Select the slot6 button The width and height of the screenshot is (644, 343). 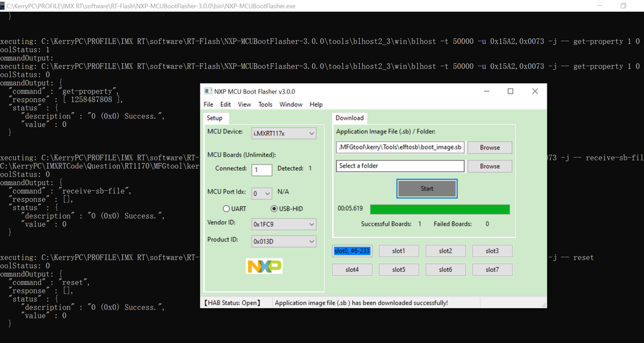click(445, 270)
